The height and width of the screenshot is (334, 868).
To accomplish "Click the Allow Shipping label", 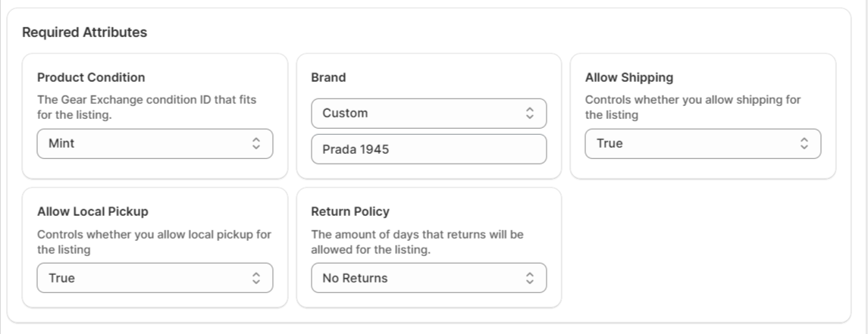I will click(x=629, y=77).
